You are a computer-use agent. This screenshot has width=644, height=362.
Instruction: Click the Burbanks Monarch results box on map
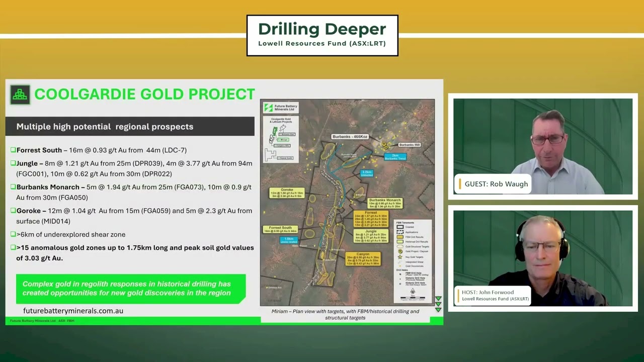click(x=384, y=203)
